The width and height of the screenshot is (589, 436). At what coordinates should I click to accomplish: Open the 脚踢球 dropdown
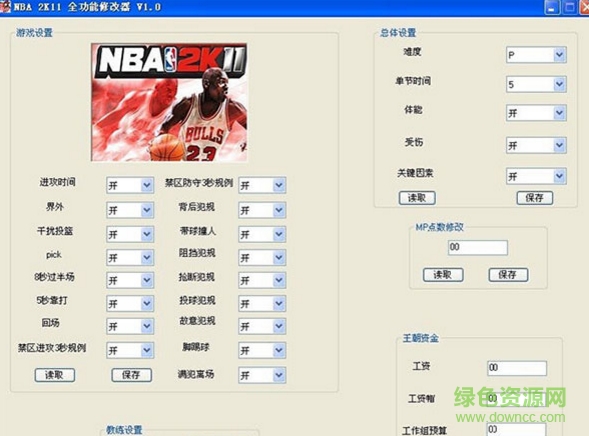(262, 350)
